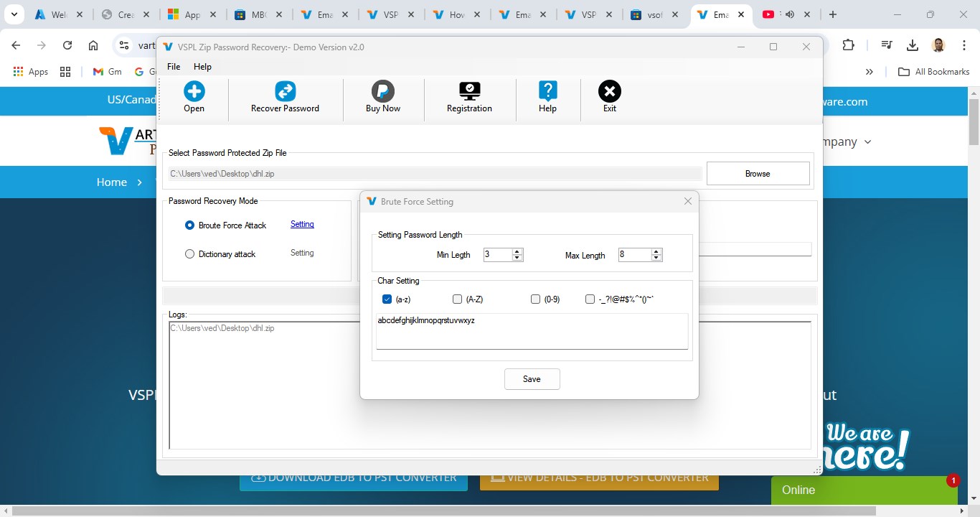The height and width of the screenshot is (517, 980).
Task: Open the Chrome profile avatar
Action: pos(938,45)
